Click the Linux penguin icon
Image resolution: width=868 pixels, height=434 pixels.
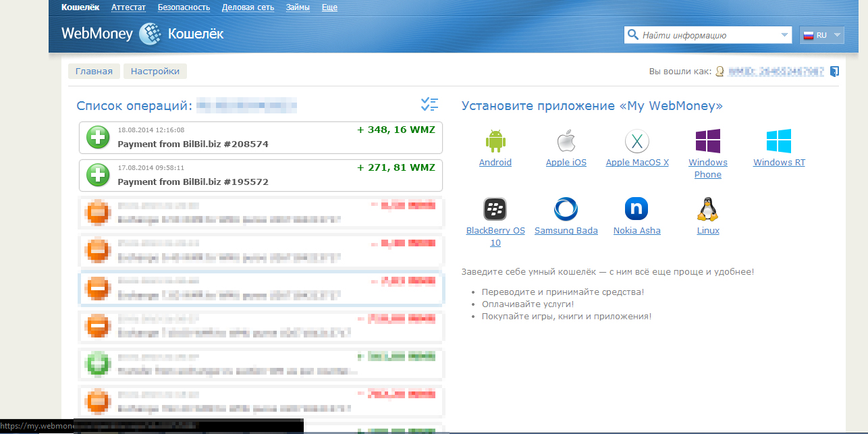pyautogui.click(x=707, y=209)
